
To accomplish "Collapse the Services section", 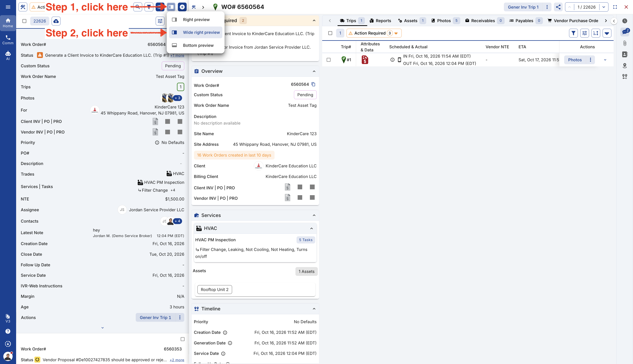I will click(x=314, y=215).
